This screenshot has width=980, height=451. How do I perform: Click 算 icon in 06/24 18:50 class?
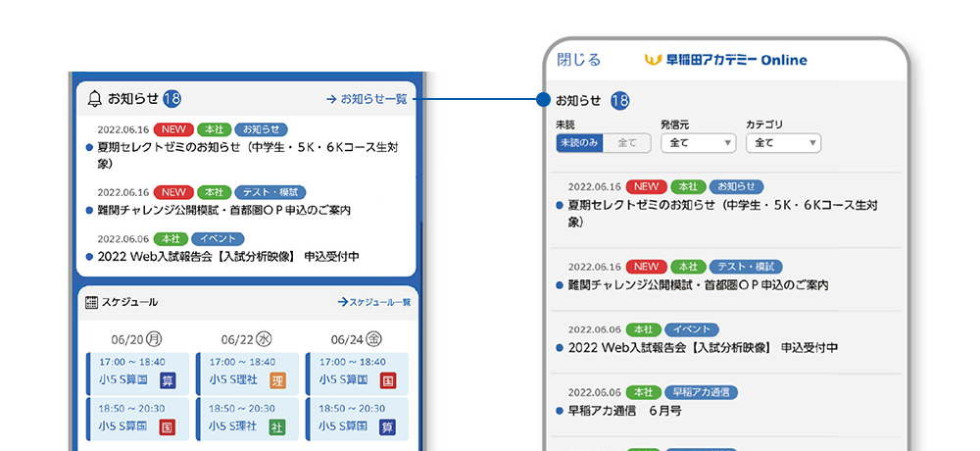pos(387,426)
